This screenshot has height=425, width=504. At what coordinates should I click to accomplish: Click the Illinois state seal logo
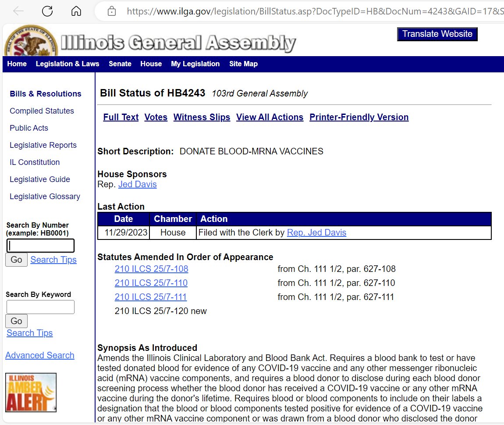click(31, 40)
